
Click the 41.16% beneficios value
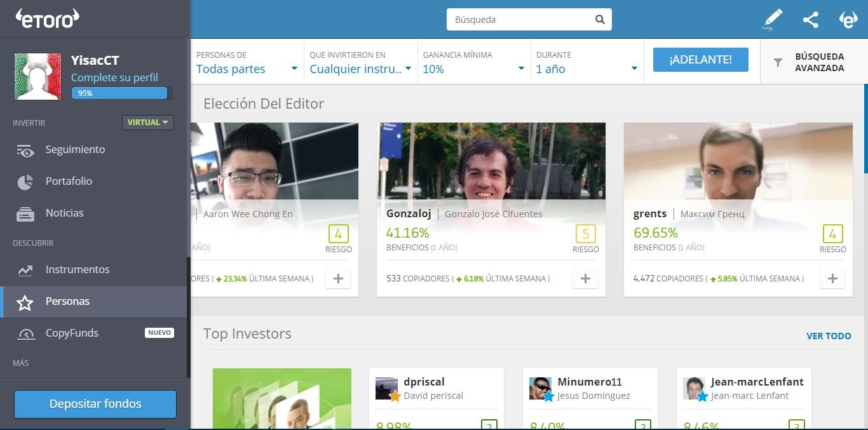[407, 233]
